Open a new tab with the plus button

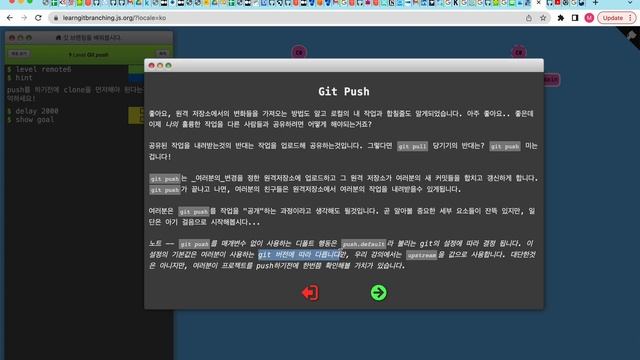pos(596,3)
